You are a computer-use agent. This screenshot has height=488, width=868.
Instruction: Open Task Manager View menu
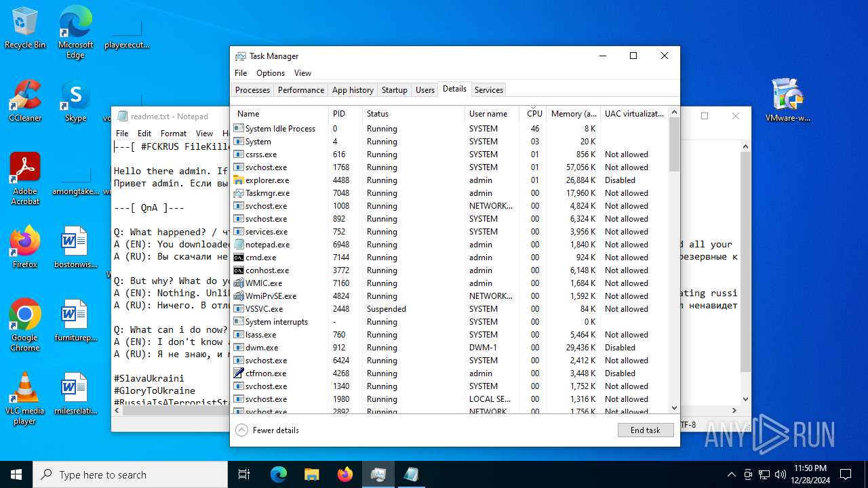(x=302, y=73)
